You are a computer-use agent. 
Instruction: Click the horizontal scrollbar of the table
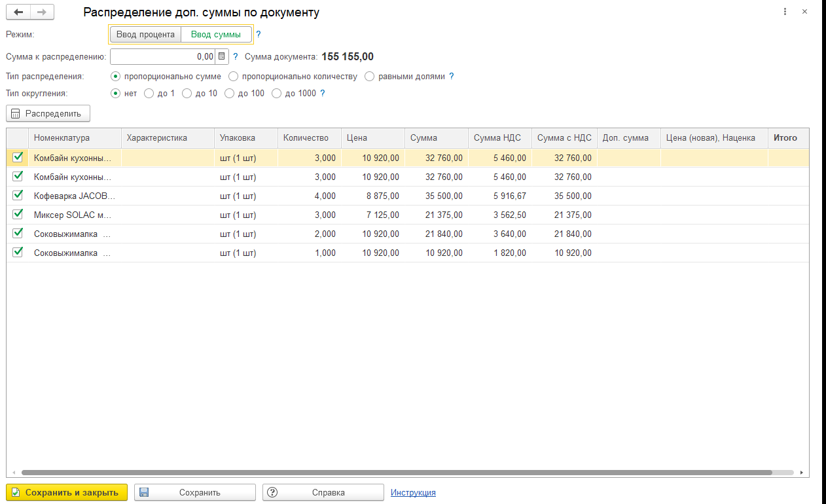[x=397, y=472]
